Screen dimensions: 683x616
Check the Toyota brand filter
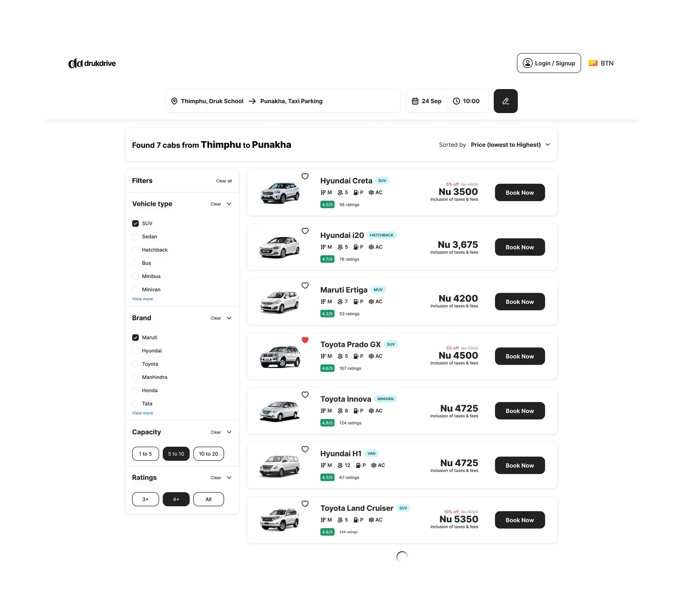pos(135,364)
